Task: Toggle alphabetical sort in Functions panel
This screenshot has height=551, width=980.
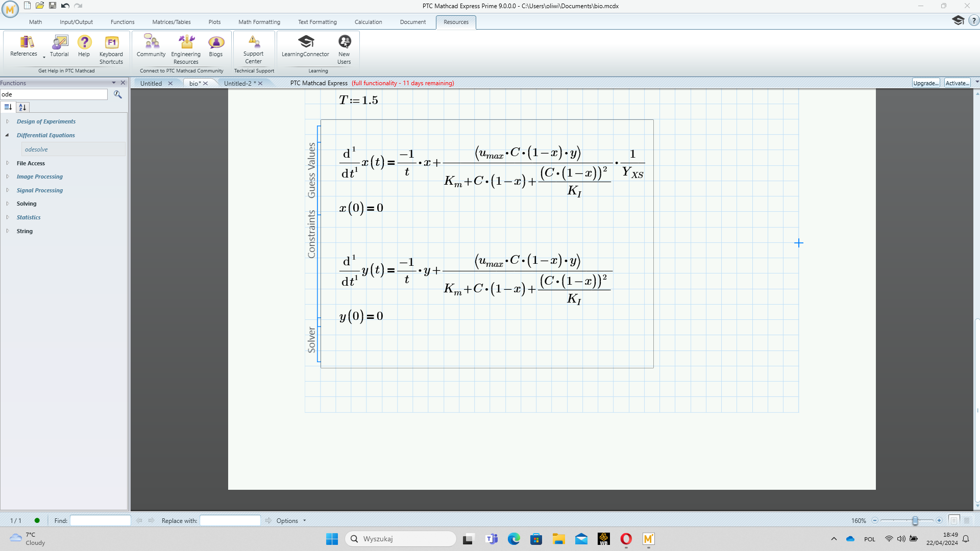Action: tap(22, 107)
